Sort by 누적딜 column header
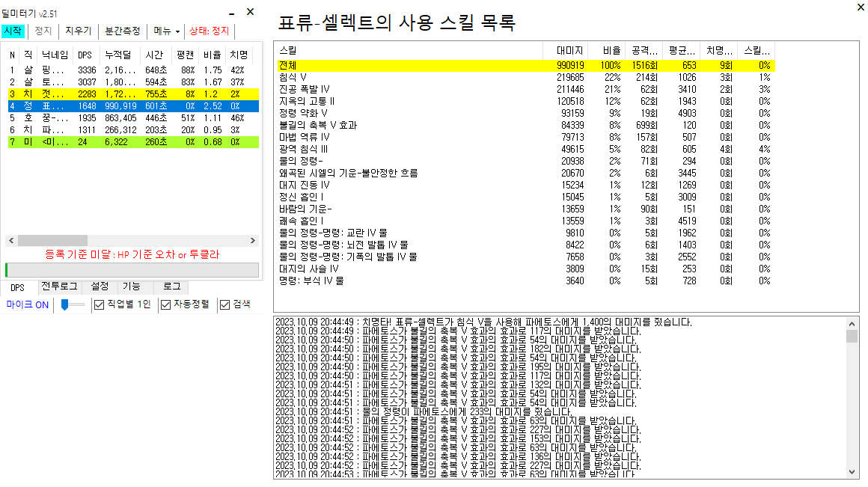Image resolution: width=868 pixels, height=487 pixels. pyautogui.click(x=118, y=55)
